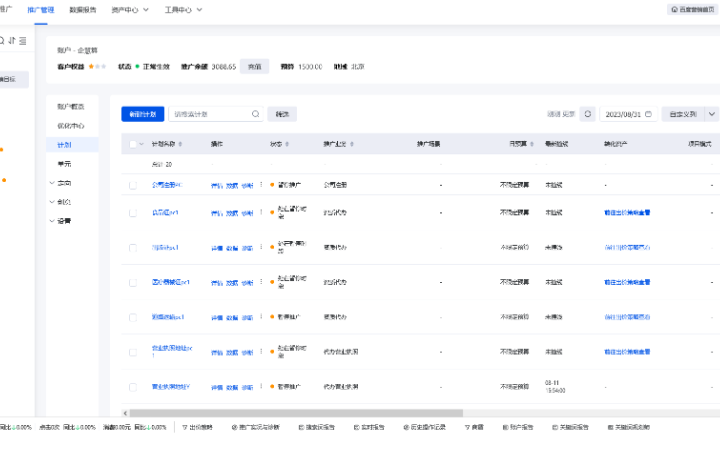Open the more-actions dots in the third plan row
Screen dimensions: 720x450
click(261, 247)
